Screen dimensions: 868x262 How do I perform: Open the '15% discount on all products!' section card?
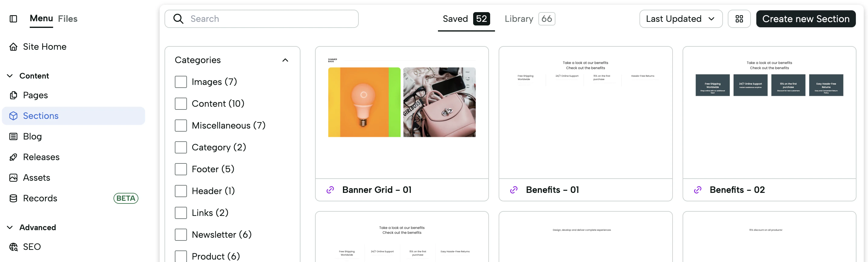[769, 237]
